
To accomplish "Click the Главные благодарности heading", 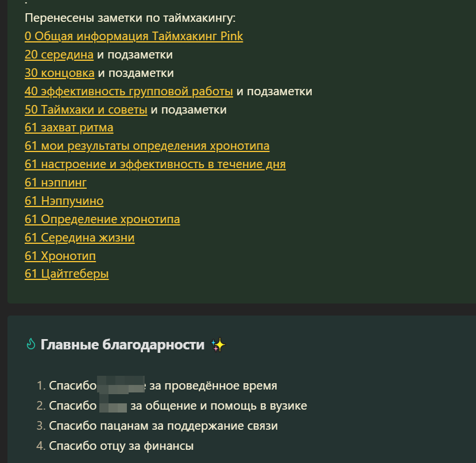I will point(123,345).
